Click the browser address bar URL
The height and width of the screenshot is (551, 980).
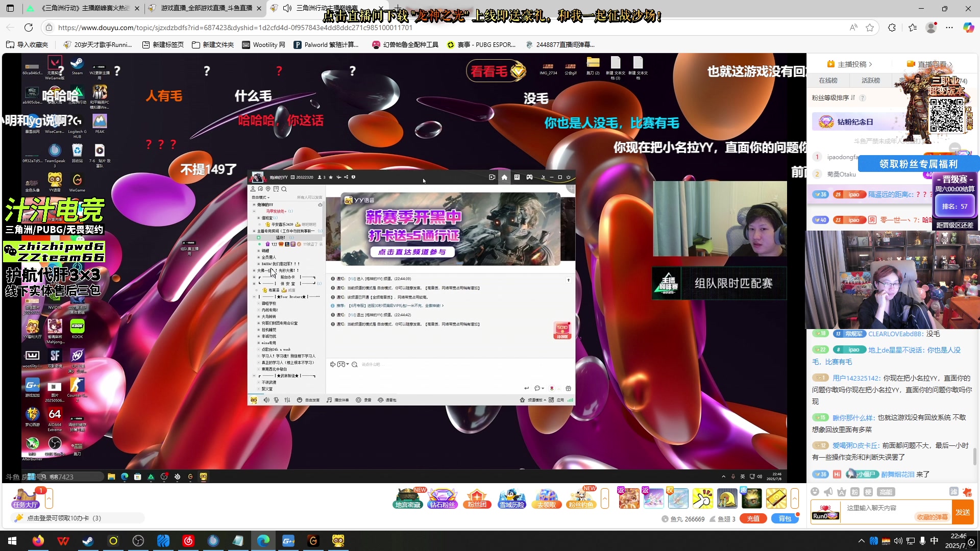[x=235, y=28]
